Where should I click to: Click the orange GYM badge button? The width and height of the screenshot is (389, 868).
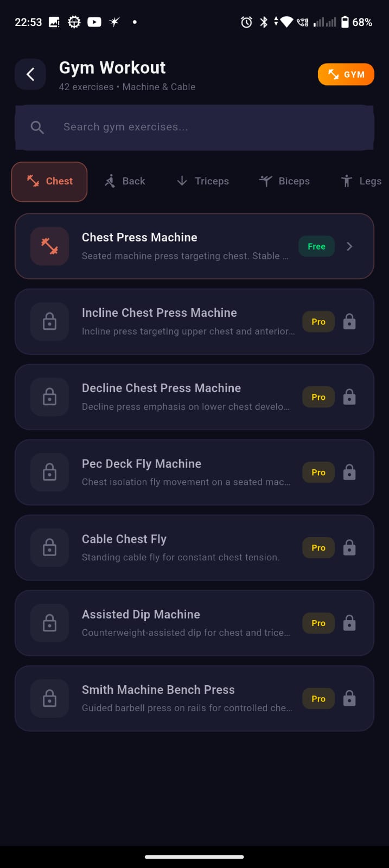(x=346, y=75)
